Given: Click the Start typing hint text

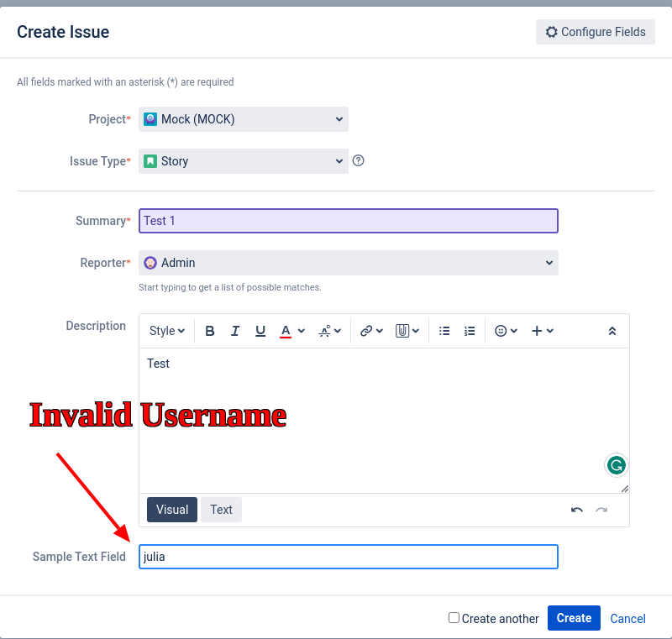Looking at the screenshot, I should [x=229, y=287].
